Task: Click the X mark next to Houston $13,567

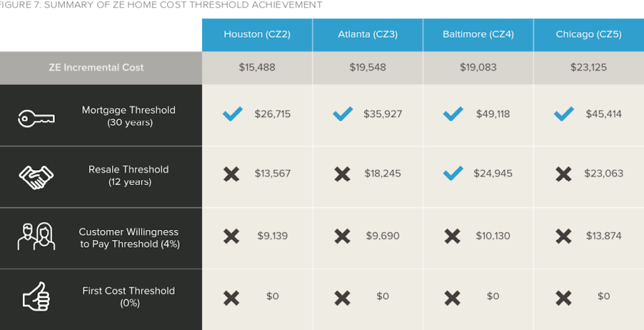Action: pos(232,174)
